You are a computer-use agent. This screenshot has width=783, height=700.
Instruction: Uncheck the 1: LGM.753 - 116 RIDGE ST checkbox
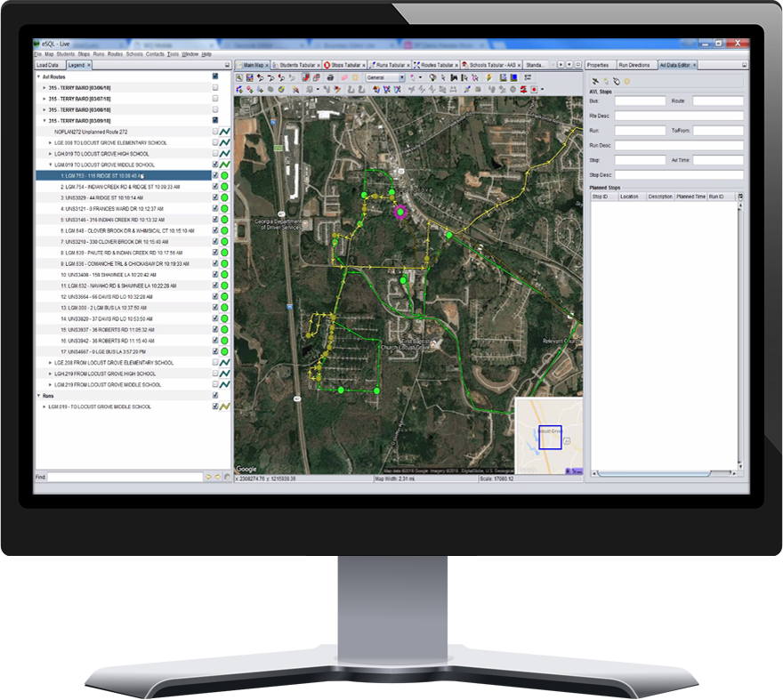215,175
